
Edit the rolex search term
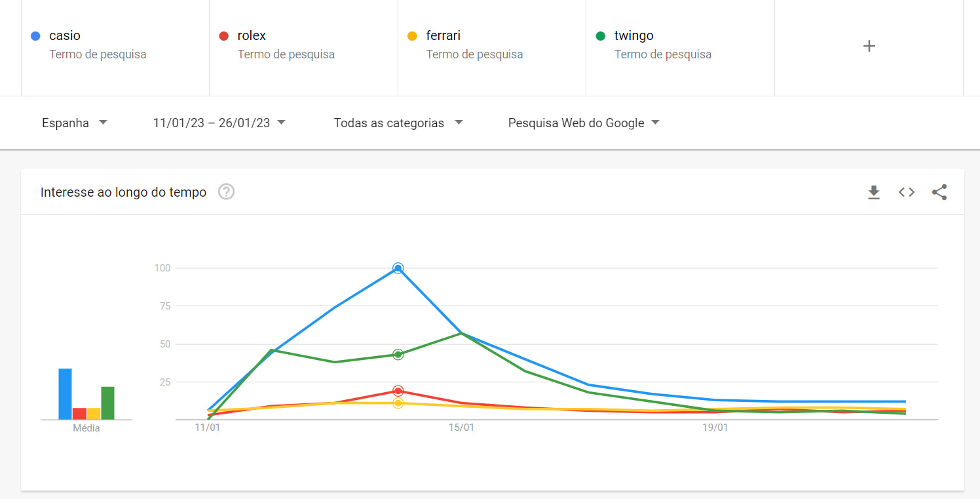point(303,46)
